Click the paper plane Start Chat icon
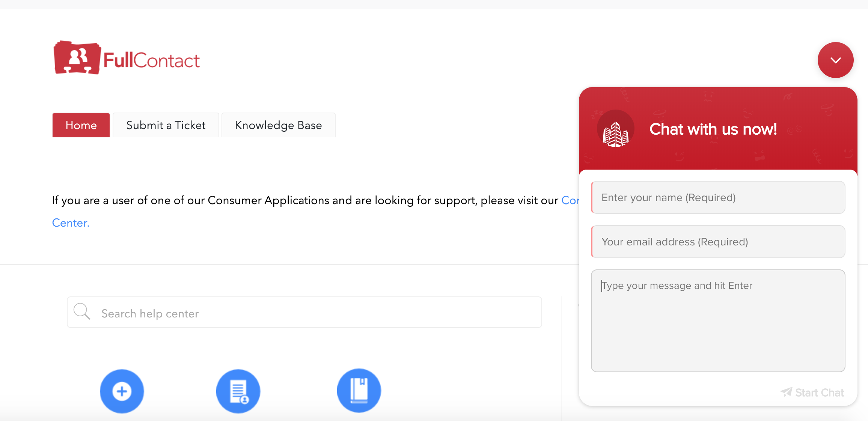The image size is (868, 421). coord(786,392)
